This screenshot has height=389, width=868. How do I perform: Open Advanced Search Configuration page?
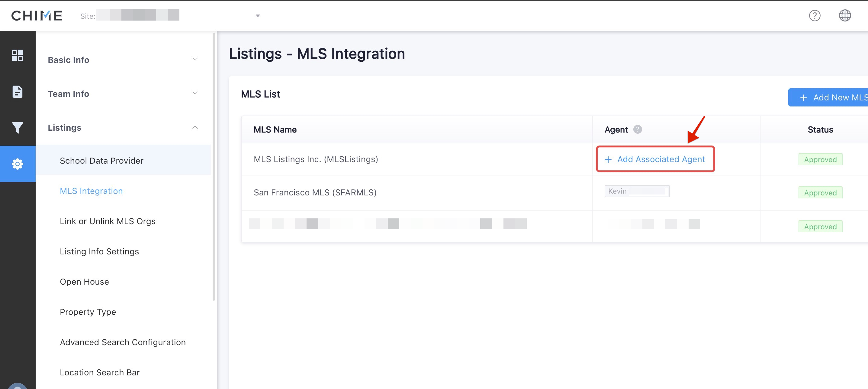tap(123, 342)
